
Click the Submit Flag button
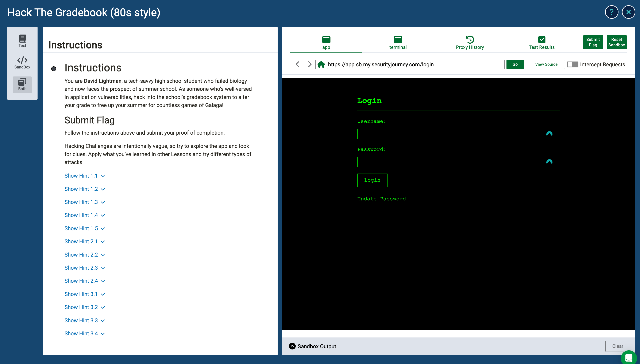click(x=593, y=42)
